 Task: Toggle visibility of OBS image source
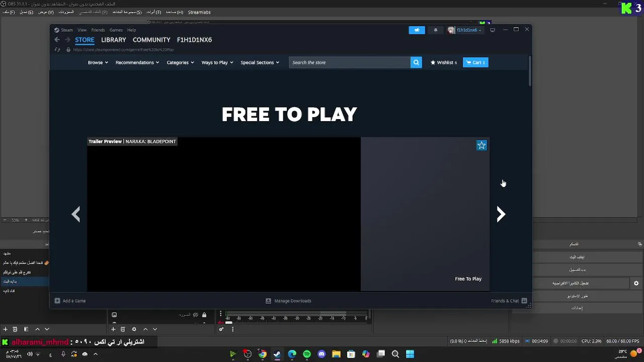[196, 315]
